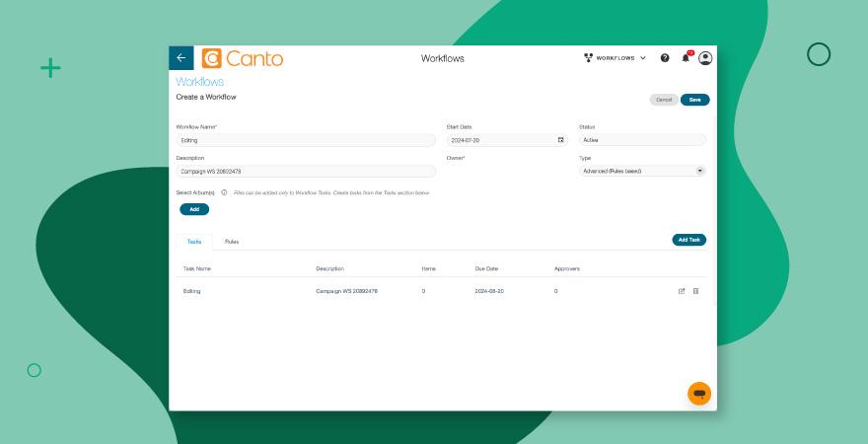This screenshot has width=868, height=444.
Task: Open the user profile avatar
Action: point(705,58)
